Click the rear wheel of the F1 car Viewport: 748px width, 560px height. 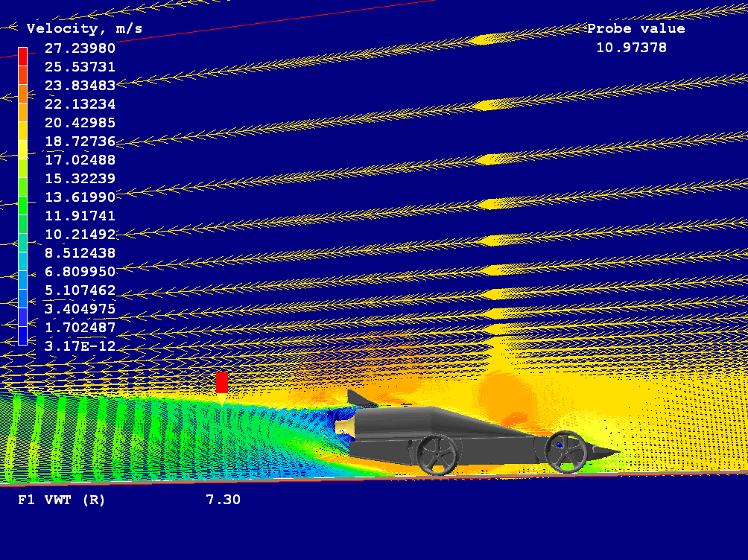tap(437, 454)
